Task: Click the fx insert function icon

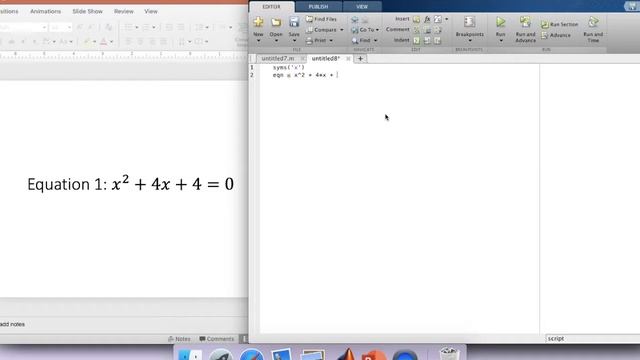Action: 427,19
